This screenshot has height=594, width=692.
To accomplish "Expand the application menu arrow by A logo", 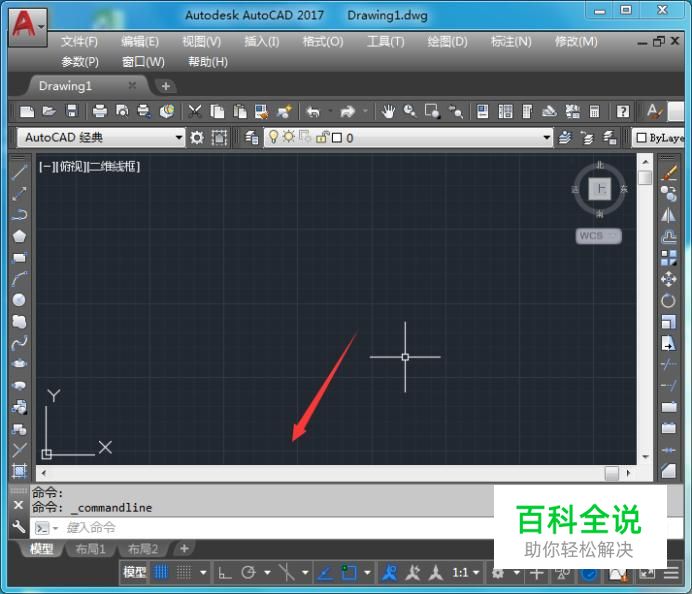I will (41, 26).
